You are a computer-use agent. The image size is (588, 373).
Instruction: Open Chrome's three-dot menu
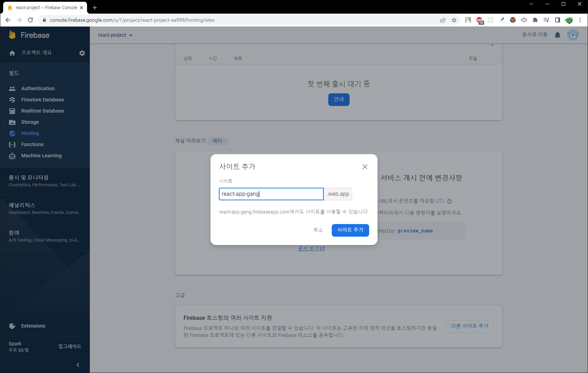point(580,20)
